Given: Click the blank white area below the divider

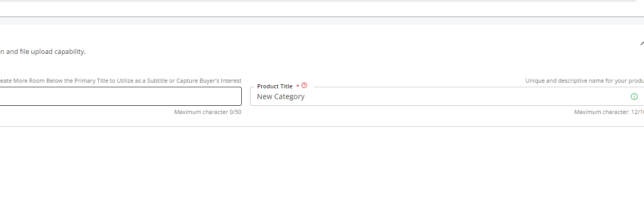Looking at the screenshot, I should [309, 169].
